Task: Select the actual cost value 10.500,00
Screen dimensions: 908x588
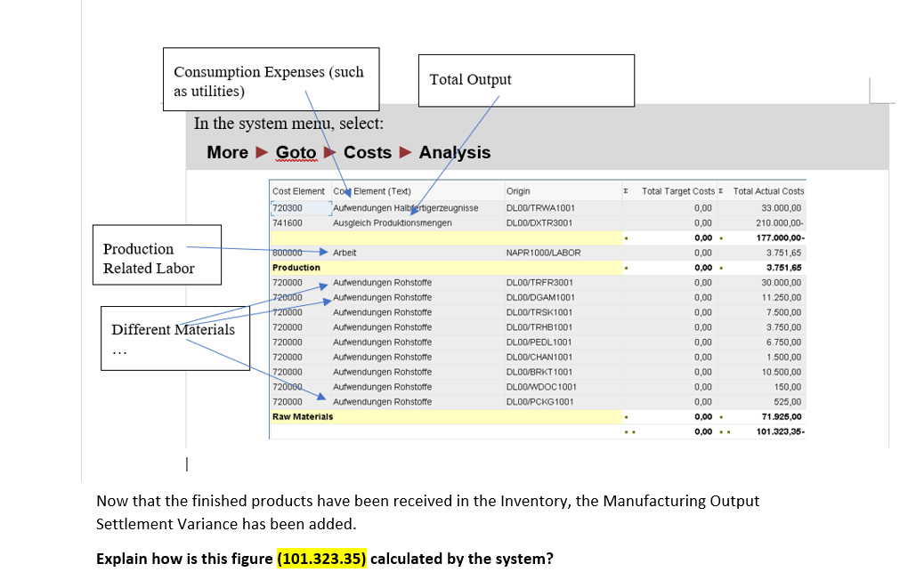Action: pos(782,372)
